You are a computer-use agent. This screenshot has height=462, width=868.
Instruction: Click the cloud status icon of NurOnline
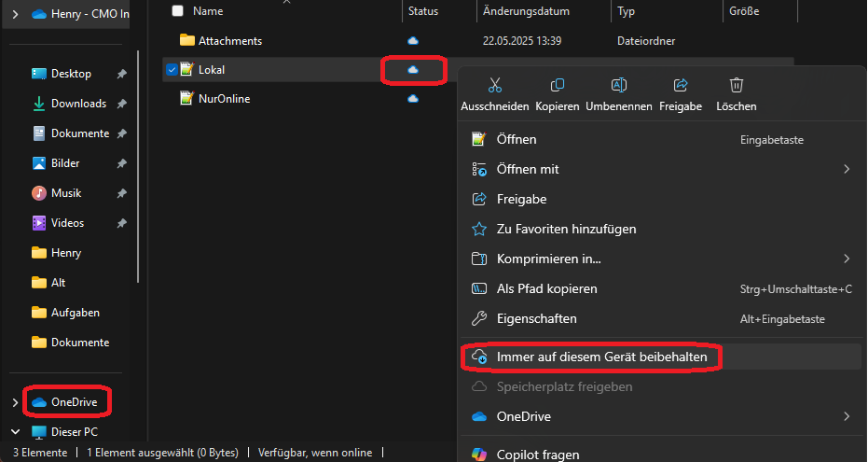pos(413,99)
